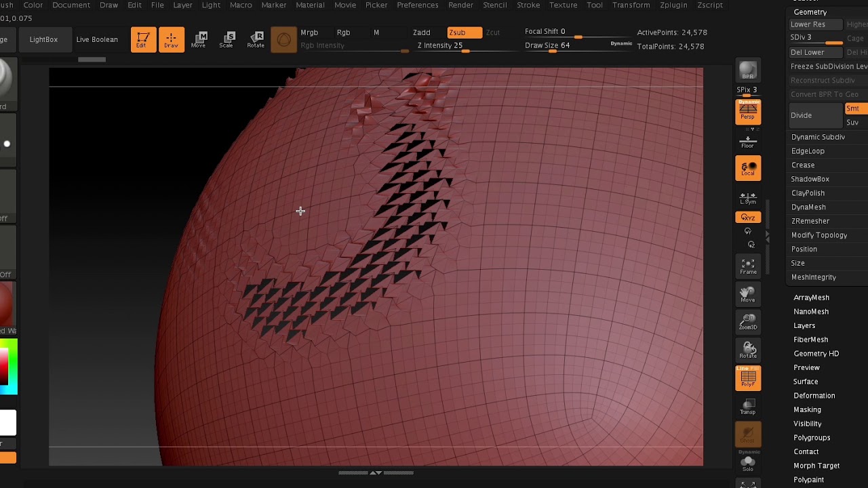Click the Transp transparency icon
The image size is (868, 488).
[x=748, y=405]
